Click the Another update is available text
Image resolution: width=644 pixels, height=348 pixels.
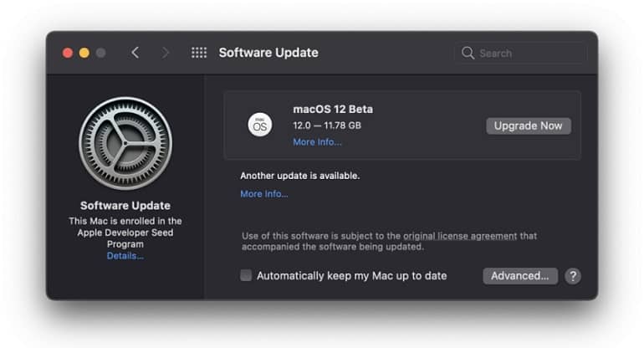click(x=300, y=176)
